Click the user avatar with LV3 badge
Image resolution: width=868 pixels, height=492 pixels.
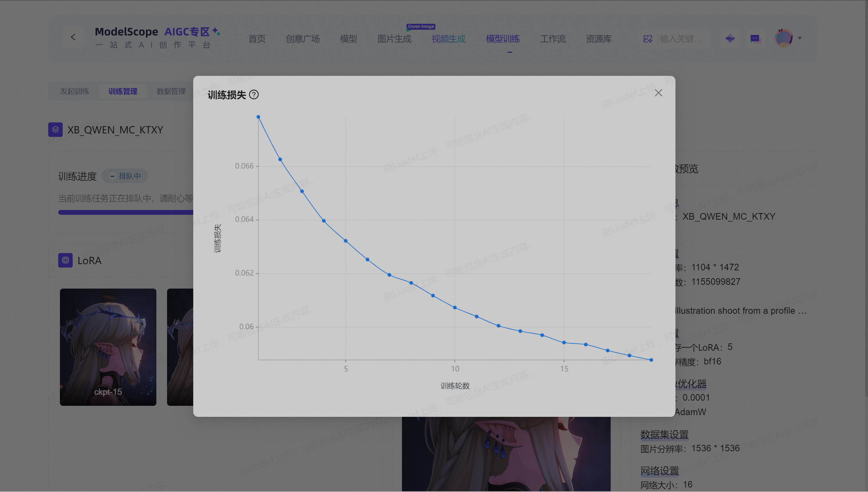click(784, 38)
